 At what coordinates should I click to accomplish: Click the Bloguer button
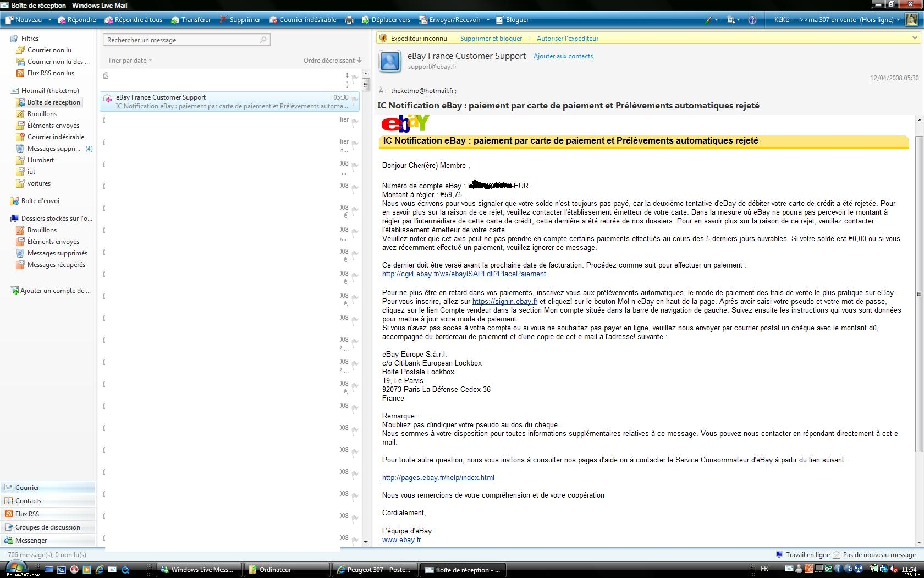(512, 20)
